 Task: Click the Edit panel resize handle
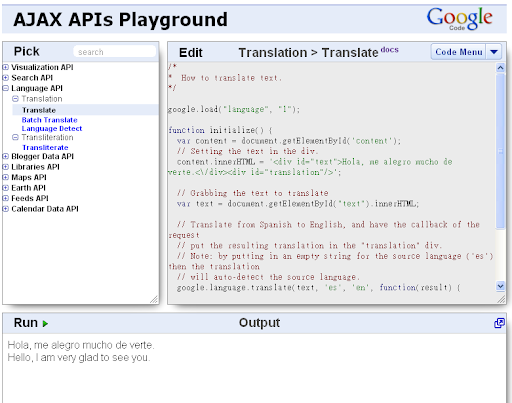coord(501,299)
